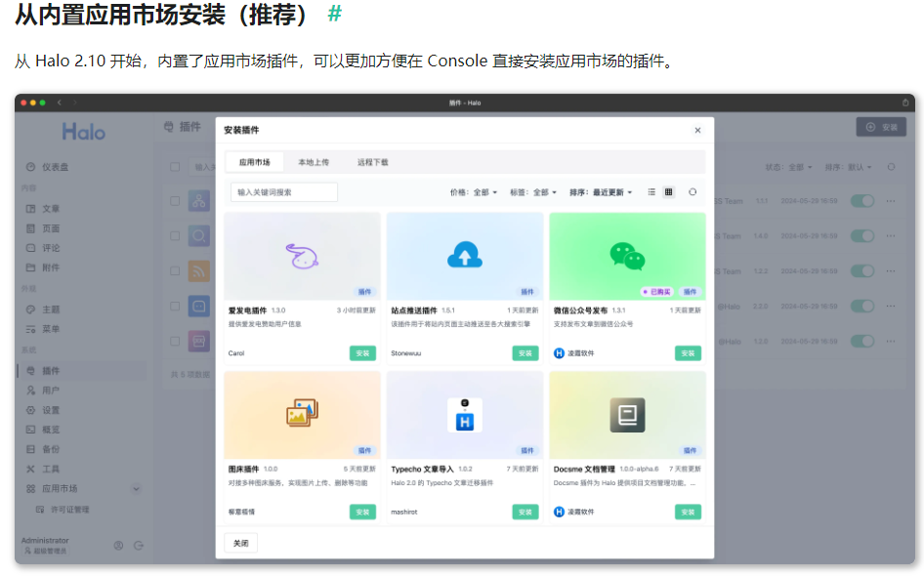
Task: Refresh the plugin market list
Action: click(x=693, y=192)
